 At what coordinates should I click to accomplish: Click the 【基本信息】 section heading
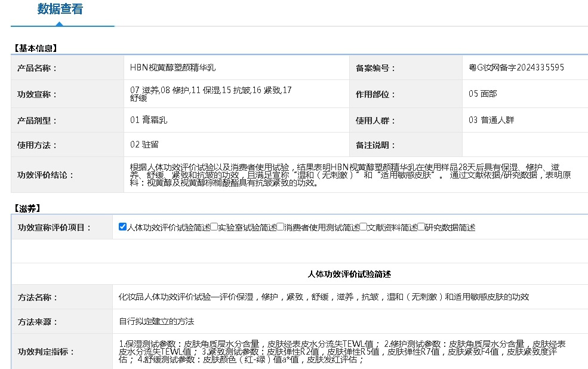(x=36, y=48)
